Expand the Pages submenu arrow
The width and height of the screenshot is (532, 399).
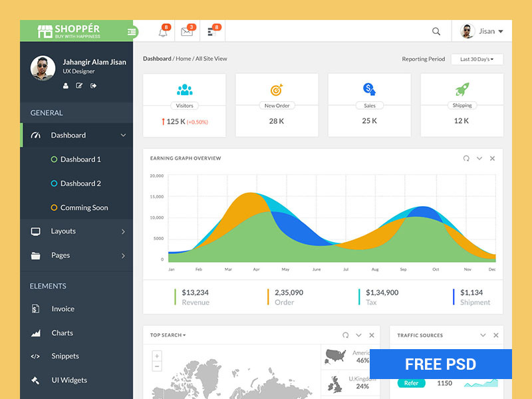pyautogui.click(x=123, y=256)
